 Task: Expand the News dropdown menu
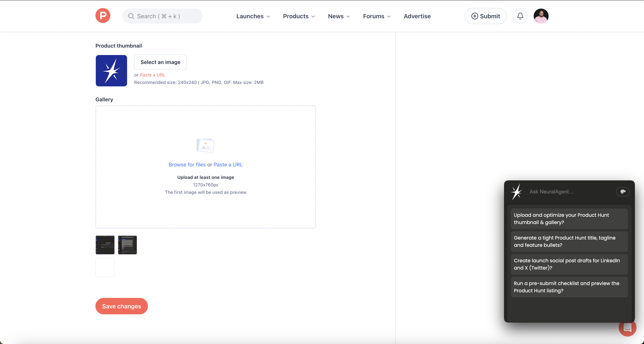[339, 16]
